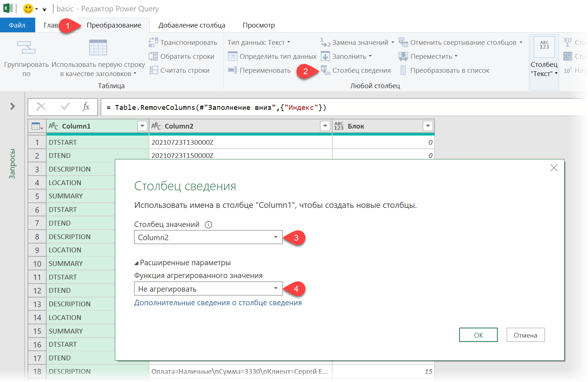The height and width of the screenshot is (382, 588).
Task: Click the info icon beside Столбец значений
Action: tap(208, 224)
